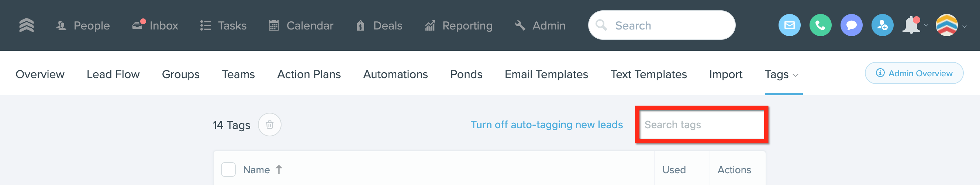Open the purple chat bubble icon
This screenshot has width=980, height=185.
(x=851, y=25)
